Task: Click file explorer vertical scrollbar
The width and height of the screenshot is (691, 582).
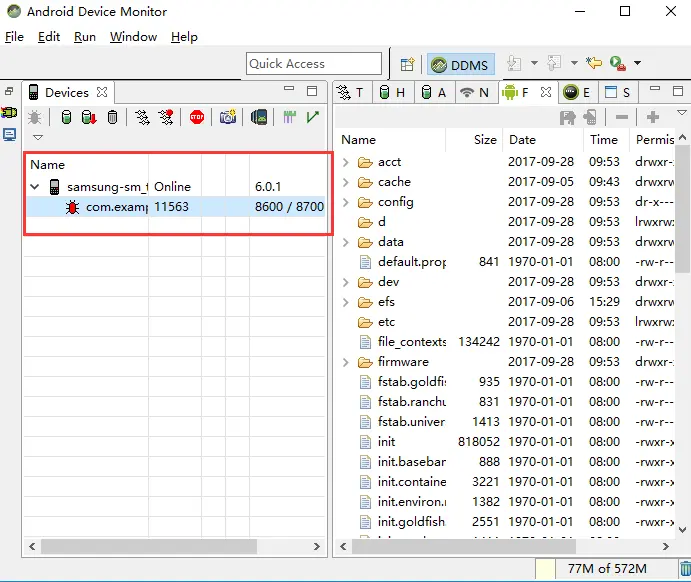Action: pyautogui.click(x=682, y=207)
